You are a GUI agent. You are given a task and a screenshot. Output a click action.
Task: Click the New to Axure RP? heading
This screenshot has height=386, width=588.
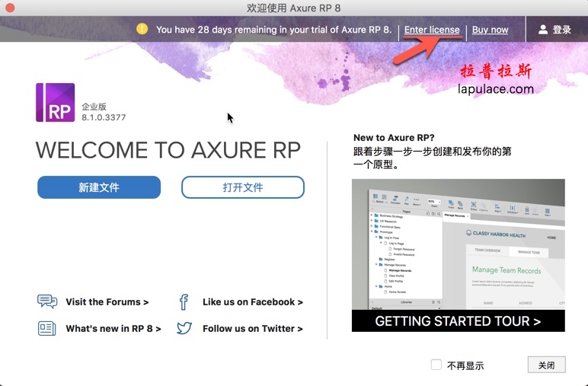tap(394, 138)
